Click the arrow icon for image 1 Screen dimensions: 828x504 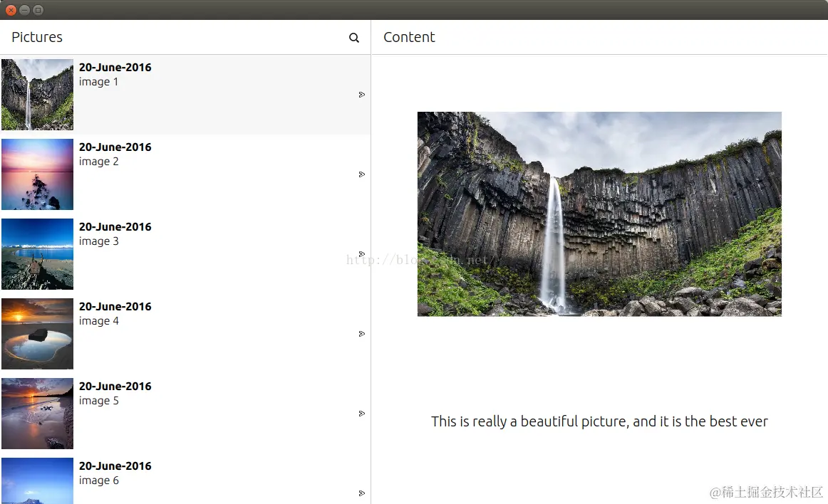pyautogui.click(x=362, y=95)
